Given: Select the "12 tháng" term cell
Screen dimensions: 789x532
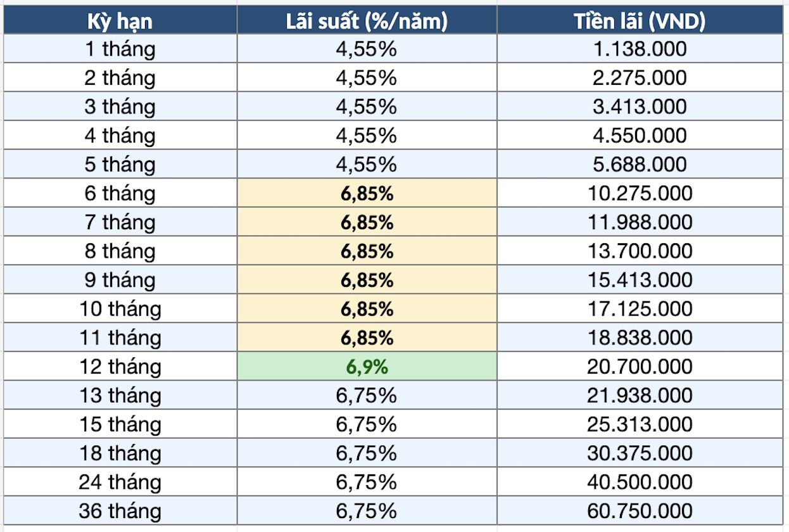Looking at the screenshot, I should 120,367.
